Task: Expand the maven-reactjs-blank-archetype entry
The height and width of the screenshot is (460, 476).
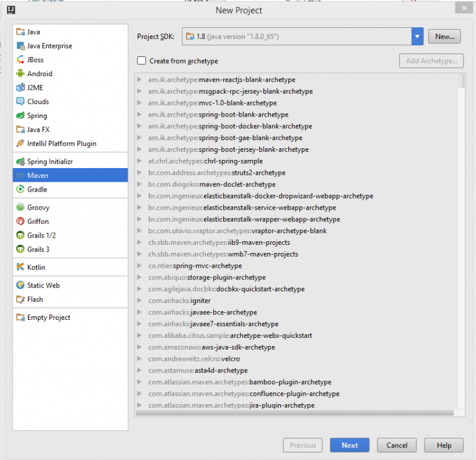Action: [x=141, y=80]
